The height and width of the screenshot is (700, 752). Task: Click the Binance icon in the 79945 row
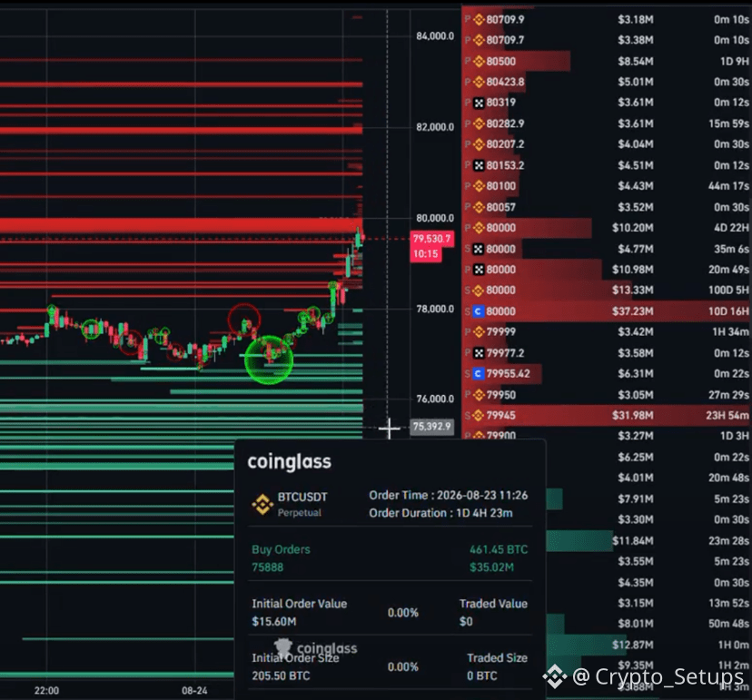tap(479, 415)
